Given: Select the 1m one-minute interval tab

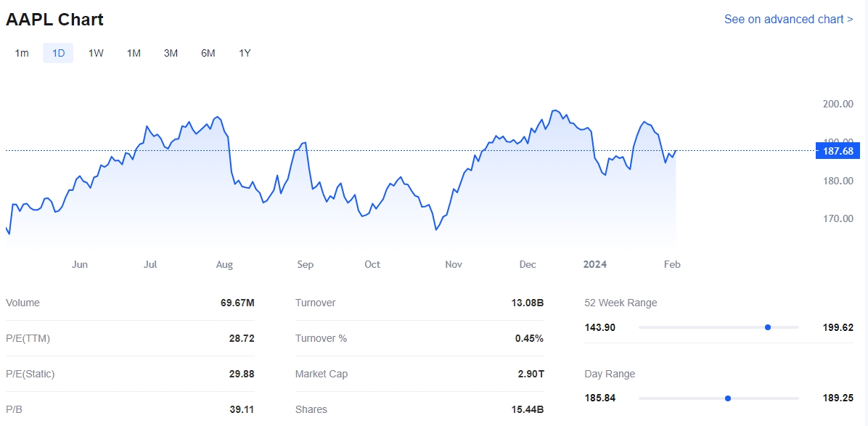Looking at the screenshot, I should pyautogui.click(x=22, y=53).
